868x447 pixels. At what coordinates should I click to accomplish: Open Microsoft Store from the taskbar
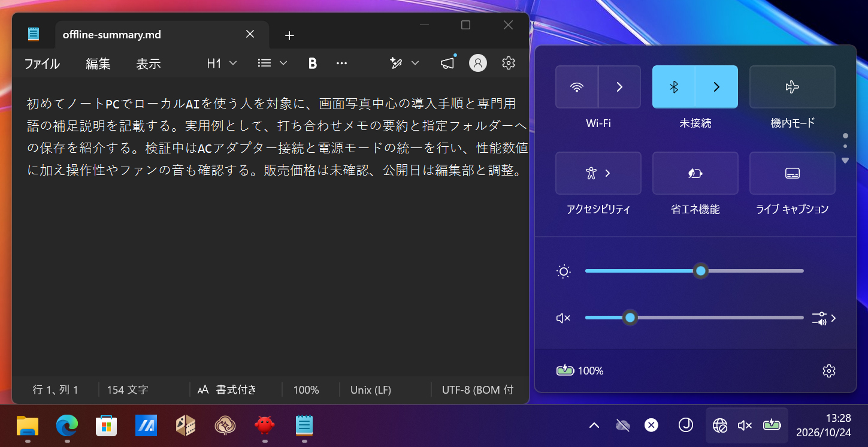107,426
